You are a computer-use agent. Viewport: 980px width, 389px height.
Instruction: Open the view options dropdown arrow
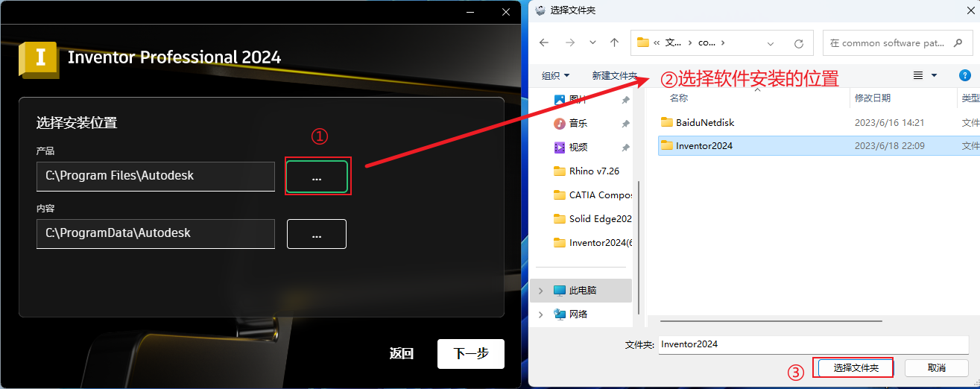tap(935, 76)
